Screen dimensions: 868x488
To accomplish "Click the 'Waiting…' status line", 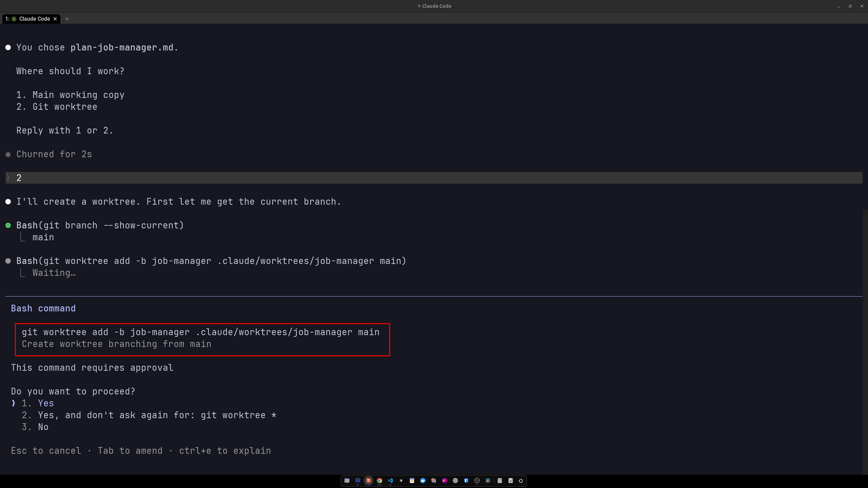I will click(x=54, y=273).
